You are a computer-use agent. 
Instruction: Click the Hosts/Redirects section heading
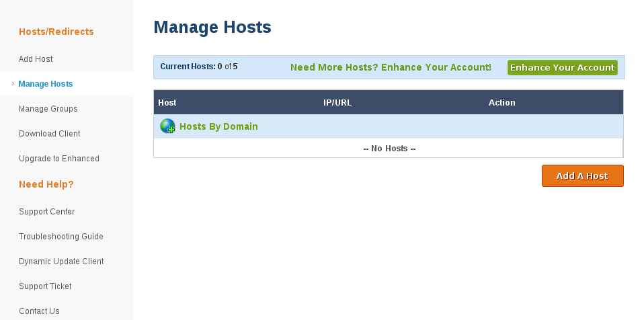click(x=56, y=32)
